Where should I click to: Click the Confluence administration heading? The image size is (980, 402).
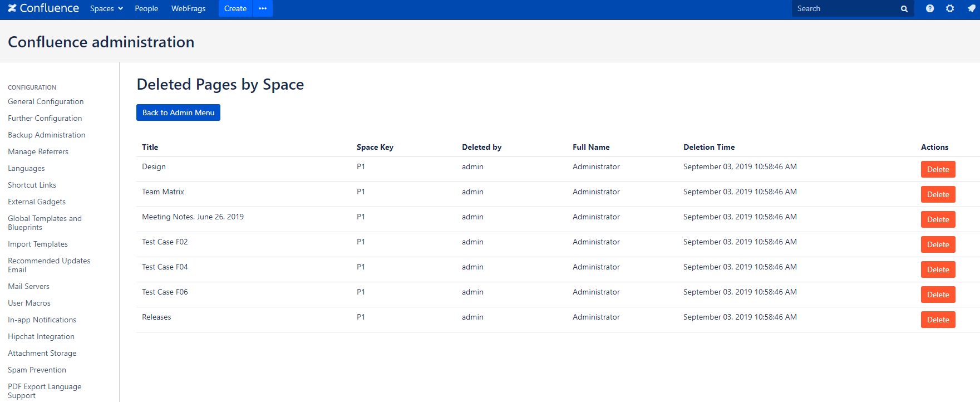(101, 42)
